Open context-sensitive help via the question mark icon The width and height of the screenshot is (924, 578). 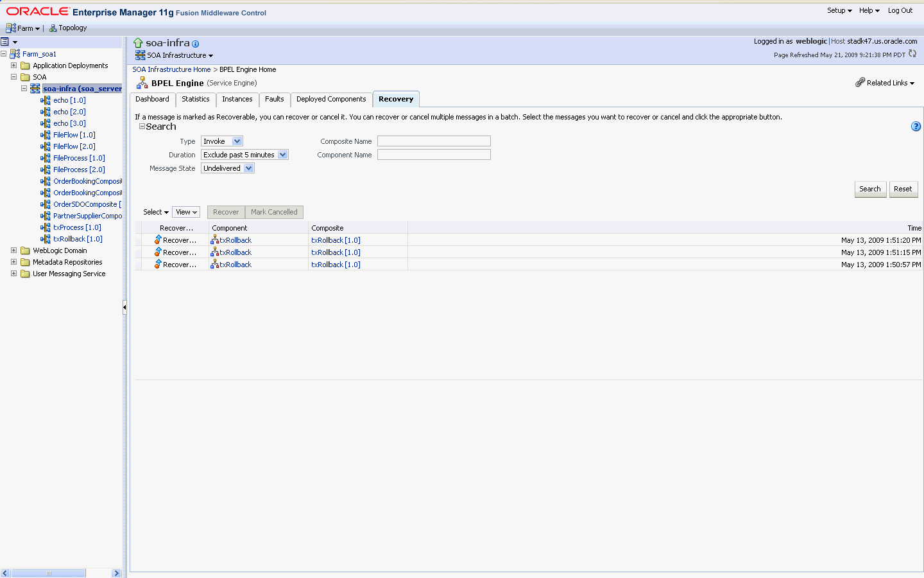pos(916,127)
